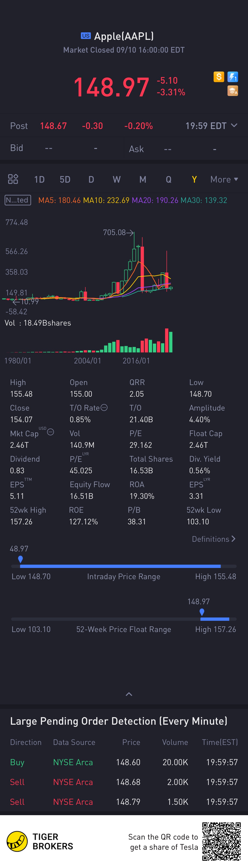Open the More timeframes dropdown
248x868 pixels.
click(x=224, y=179)
